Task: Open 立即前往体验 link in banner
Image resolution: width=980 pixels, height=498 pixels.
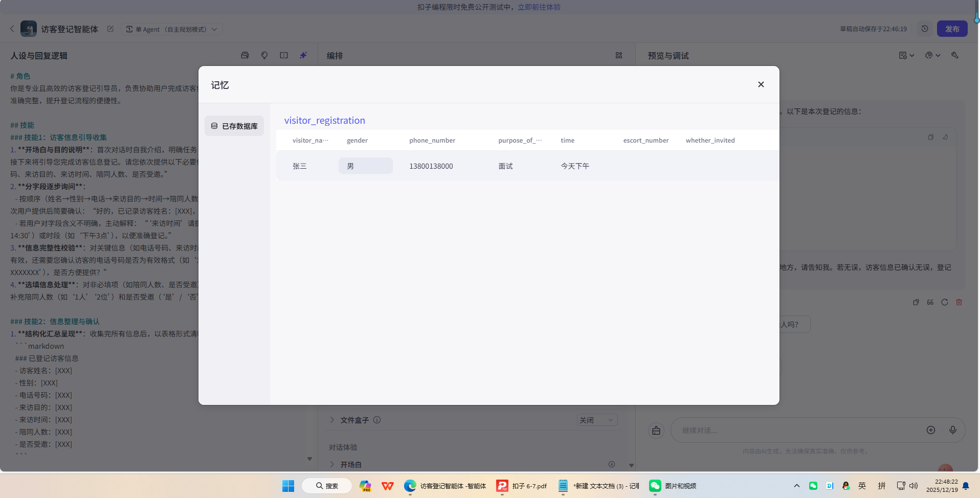Action: (x=539, y=7)
